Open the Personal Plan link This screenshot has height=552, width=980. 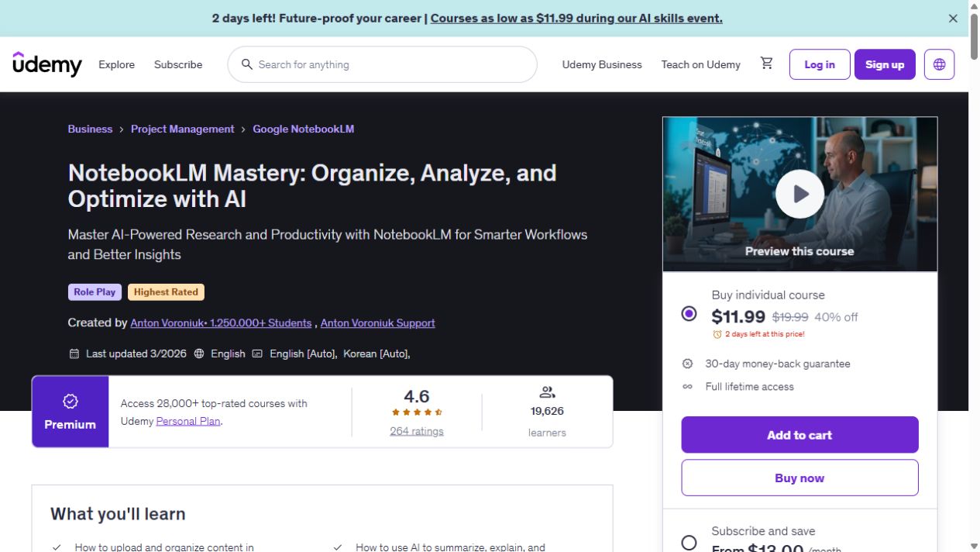click(x=188, y=421)
